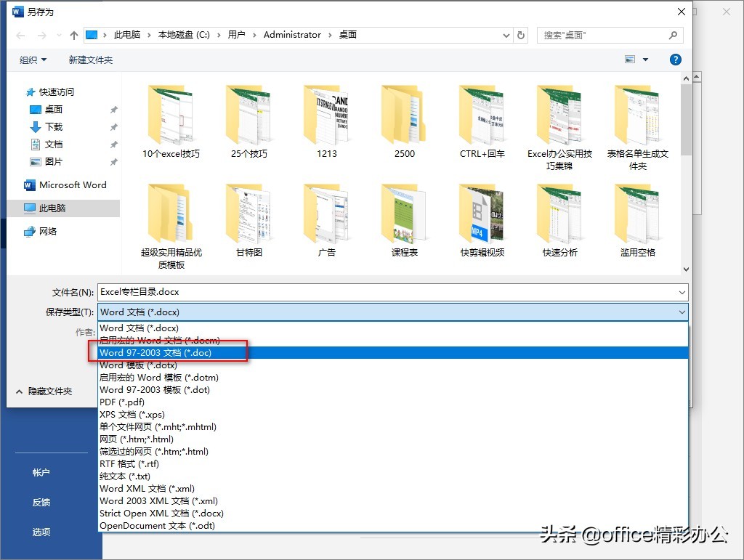Select the 滥用空格 folder
The width and height of the screenshot is (744, 560).
(638, 221)
